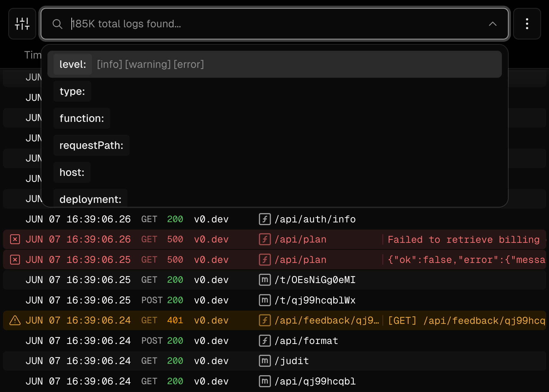The height and width of the screenshot is (392, 549).
Task: Click the function icon beside /api/auth/info
Action: pos(264,219)
